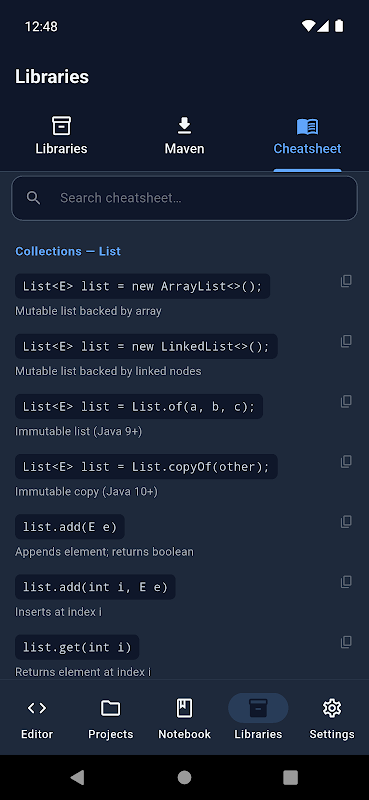Tap the Android home button

pyautogui.click(x=184, y=777)
